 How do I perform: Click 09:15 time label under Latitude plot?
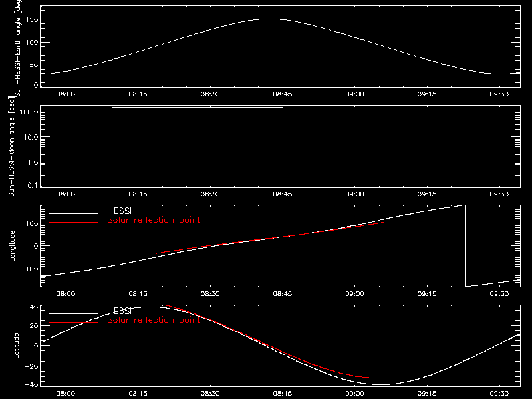click(x=427, y=394)
